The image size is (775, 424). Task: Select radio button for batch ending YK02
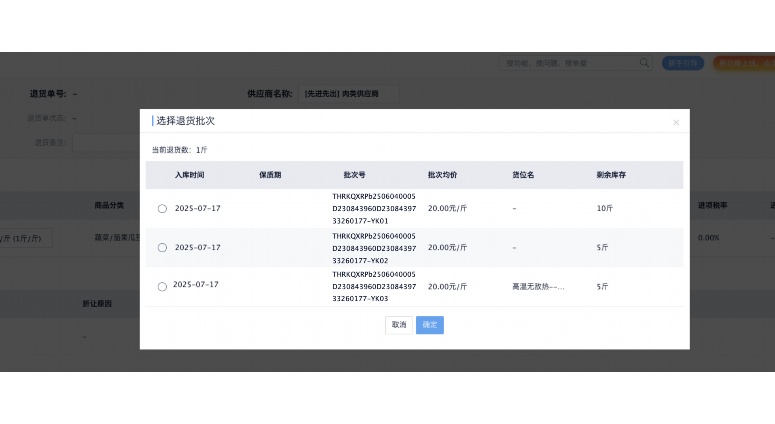point(162,248)
